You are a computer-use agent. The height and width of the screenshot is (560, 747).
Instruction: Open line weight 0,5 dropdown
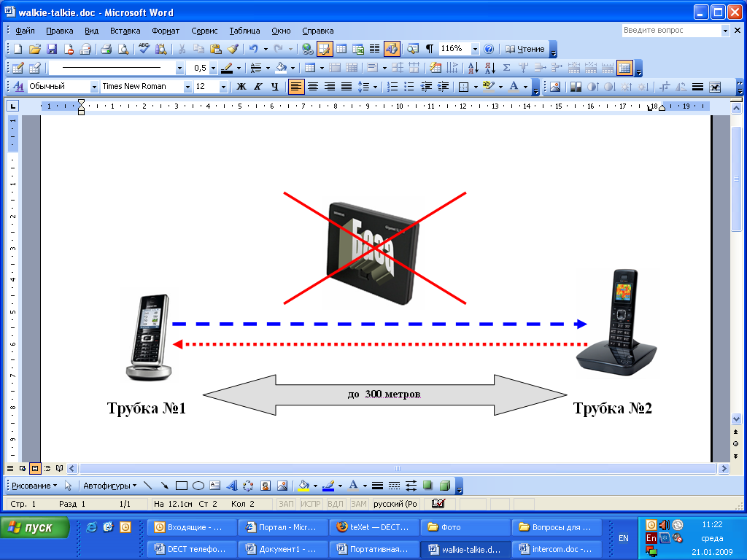[214, 68]
